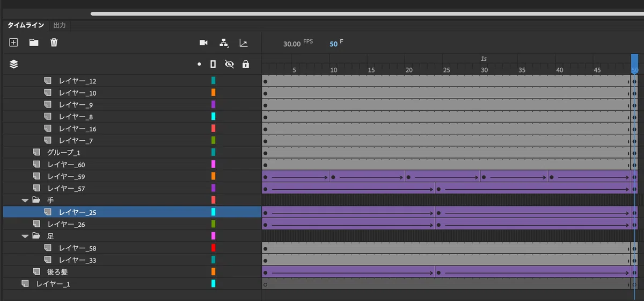Select the グループ_1 layer name
The width and height of the screenshot is (644, 301).
coord(63,152)
